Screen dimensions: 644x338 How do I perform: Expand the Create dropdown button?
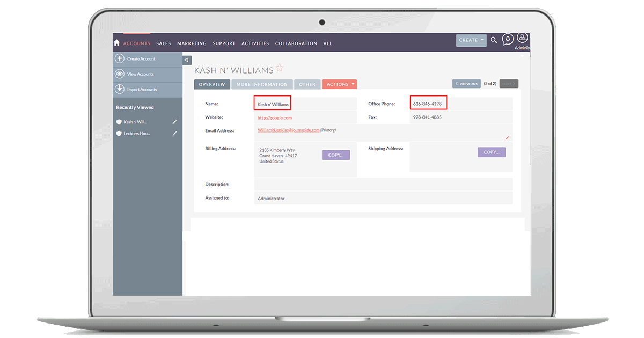click(471, 40)
